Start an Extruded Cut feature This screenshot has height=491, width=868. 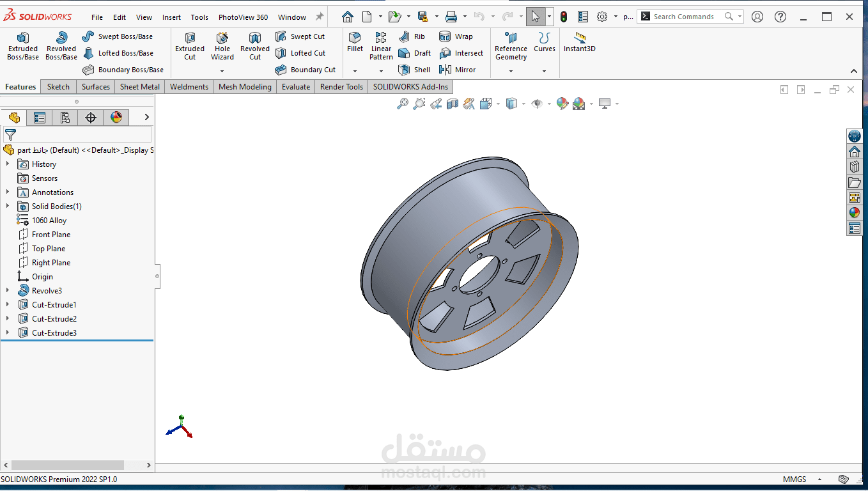pos(190,47)
